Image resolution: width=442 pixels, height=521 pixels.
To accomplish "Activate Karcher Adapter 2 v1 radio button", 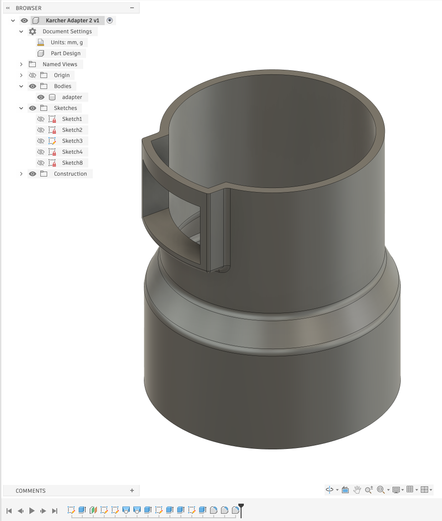I will click(110, 20).
